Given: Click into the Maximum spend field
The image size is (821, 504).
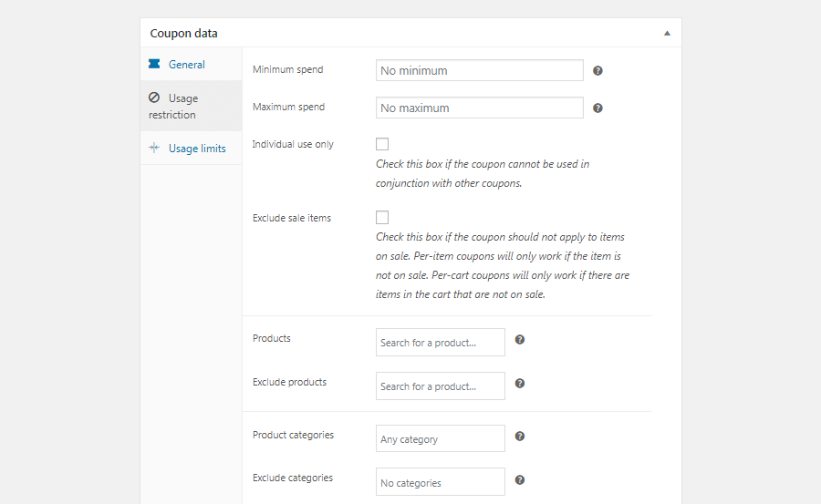Looking at the screenshot, I should [479, 108].
